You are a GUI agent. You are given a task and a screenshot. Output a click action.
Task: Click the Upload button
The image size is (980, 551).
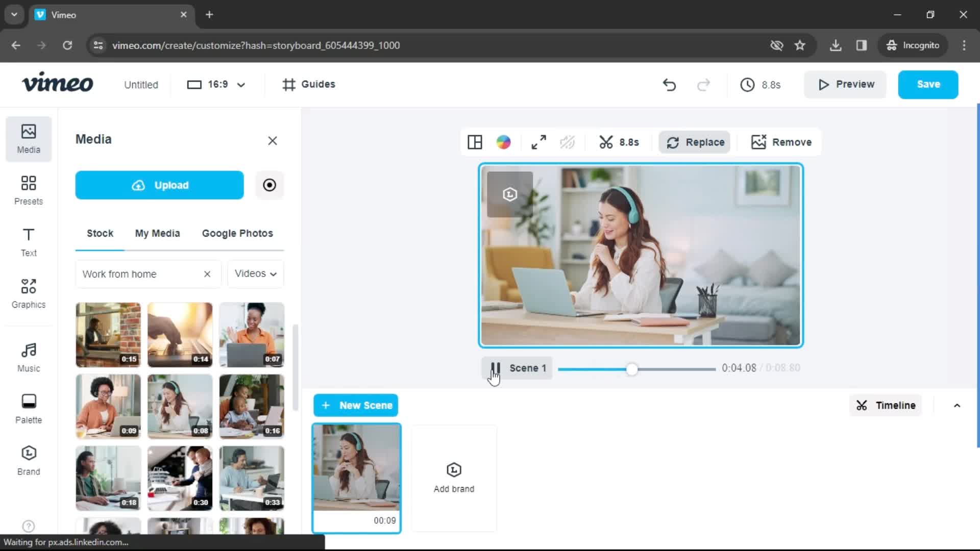(x=160, y=184)
